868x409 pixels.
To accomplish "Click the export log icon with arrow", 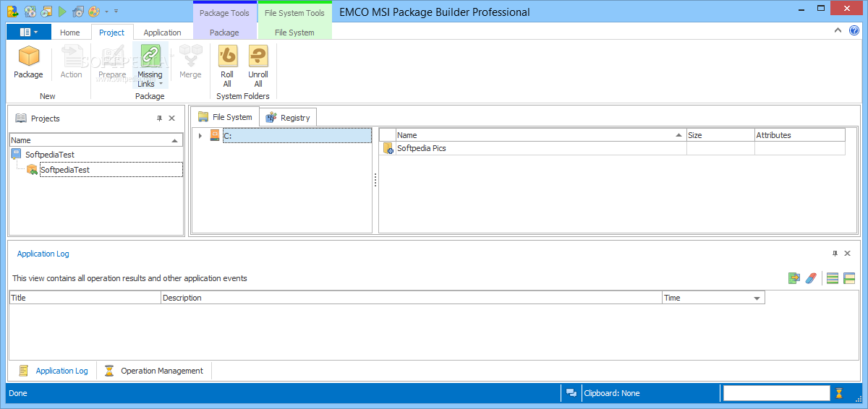I will pos(794,278).
